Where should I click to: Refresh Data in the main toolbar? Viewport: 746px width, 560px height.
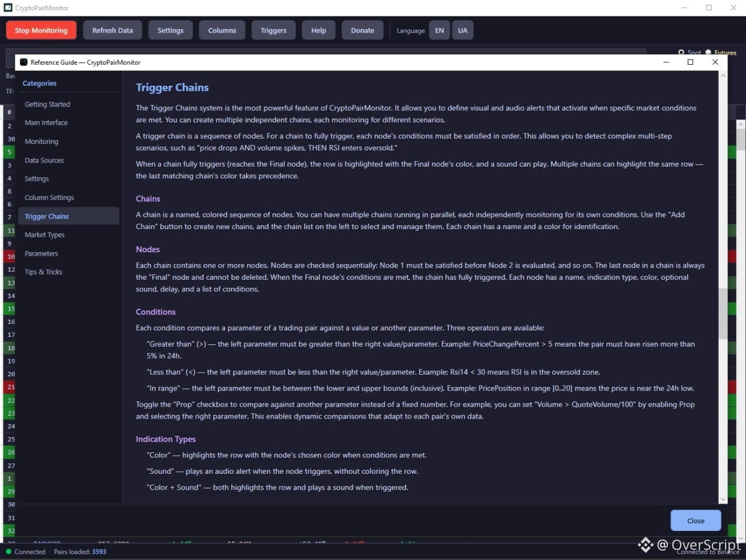112,30
